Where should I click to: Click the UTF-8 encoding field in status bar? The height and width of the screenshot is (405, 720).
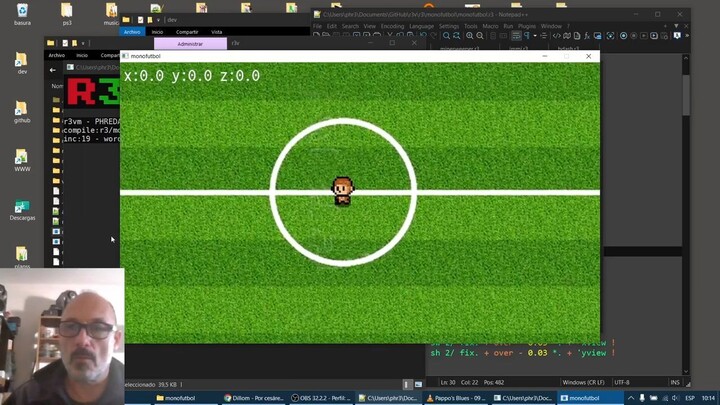pyautogui.click(x=622, y=382)
